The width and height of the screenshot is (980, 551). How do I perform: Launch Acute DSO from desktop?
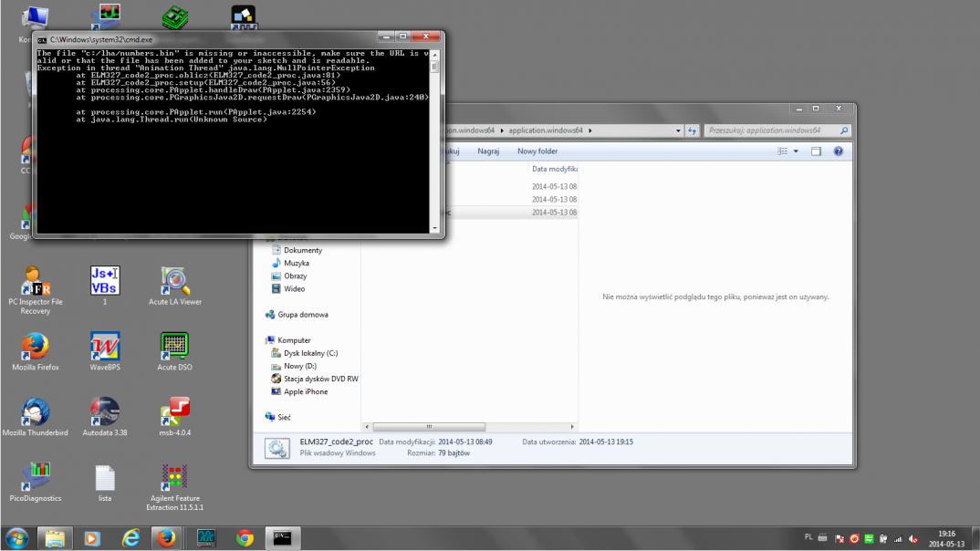pos(173,347)
